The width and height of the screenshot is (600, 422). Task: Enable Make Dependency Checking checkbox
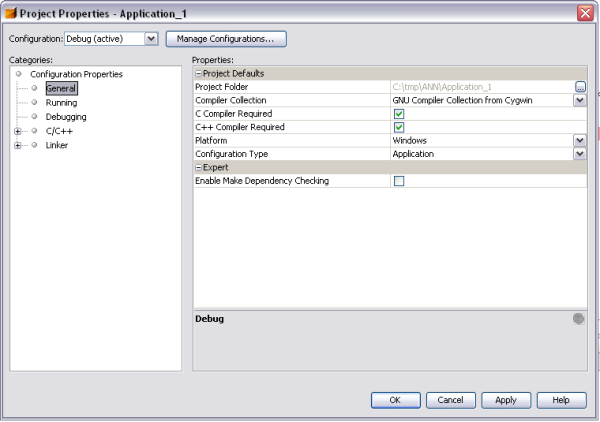[399, 181]
